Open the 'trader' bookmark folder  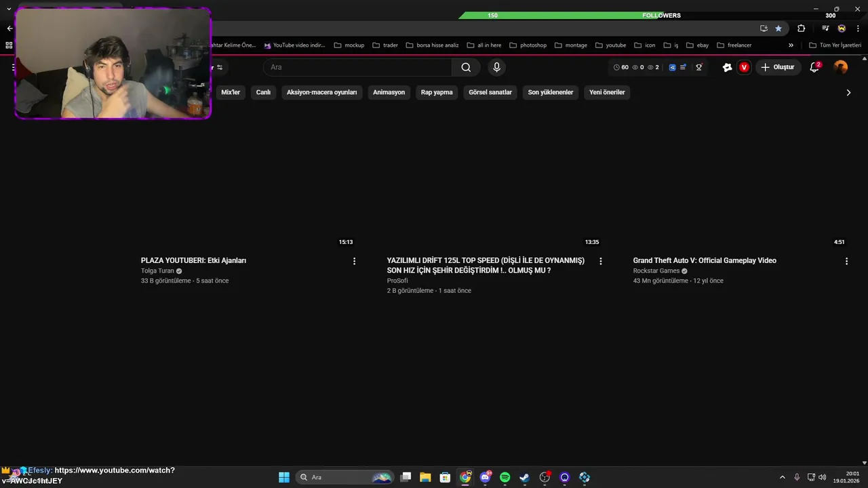point(385,45)
